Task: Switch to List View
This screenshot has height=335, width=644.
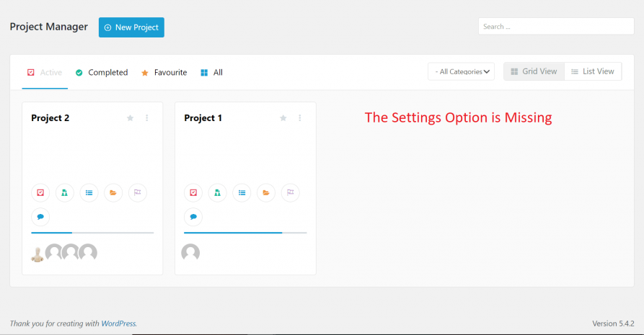Action: (593, 71)
